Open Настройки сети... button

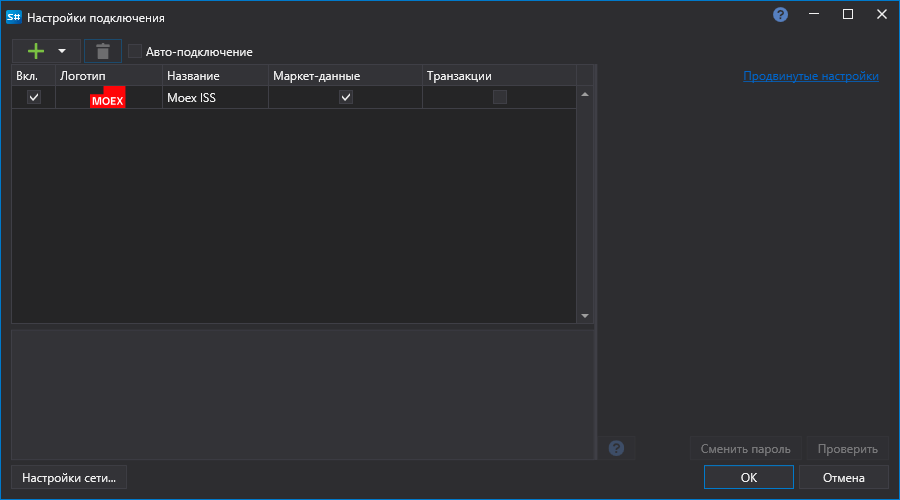(x=69, y=478)
